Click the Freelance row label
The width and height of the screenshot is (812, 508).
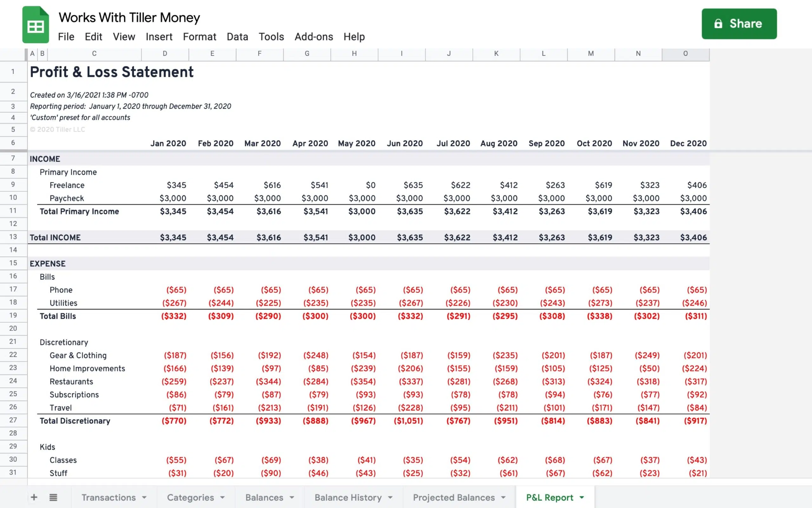(67, 185)
